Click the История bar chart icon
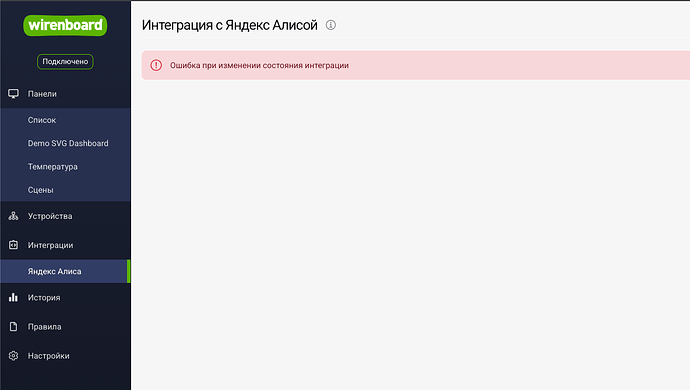This screenshot has height=390, width=690. coord(13,298)
